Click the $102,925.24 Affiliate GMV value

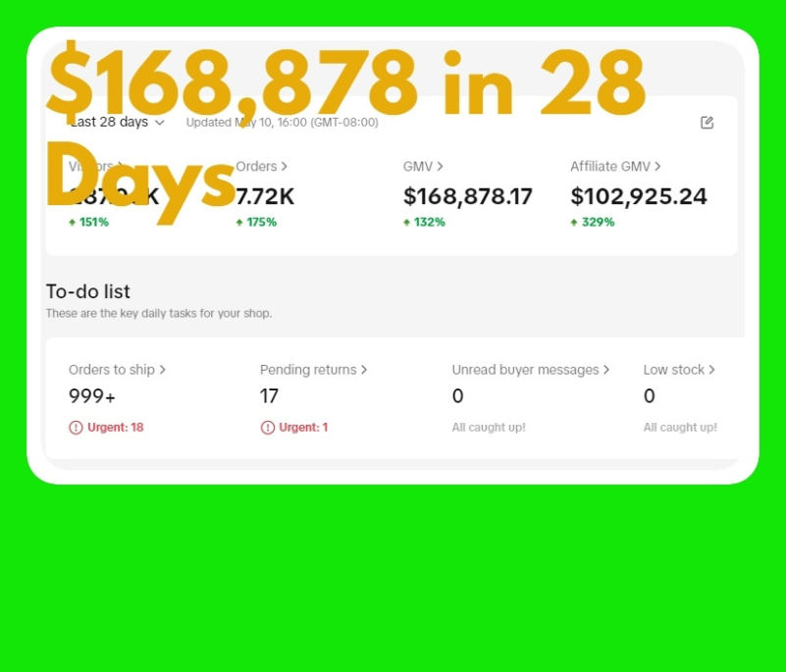point(638,196)
